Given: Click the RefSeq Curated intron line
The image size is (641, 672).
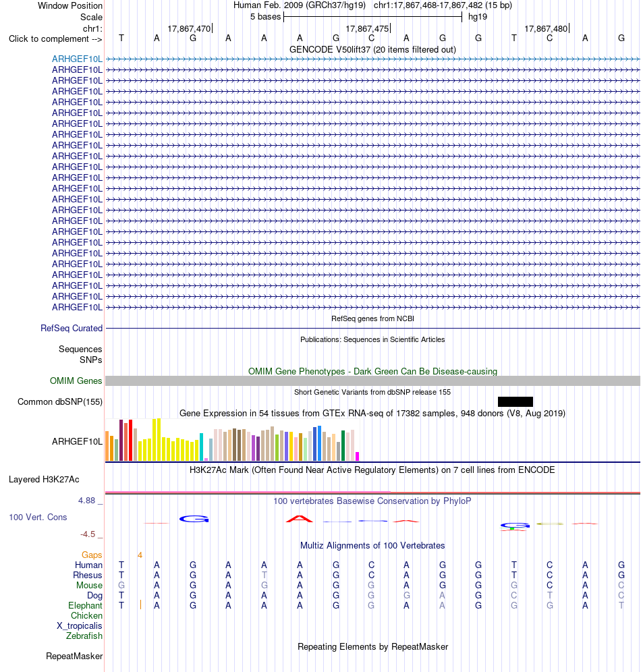Looking at the screenshot, I should [x=372, y=329].
